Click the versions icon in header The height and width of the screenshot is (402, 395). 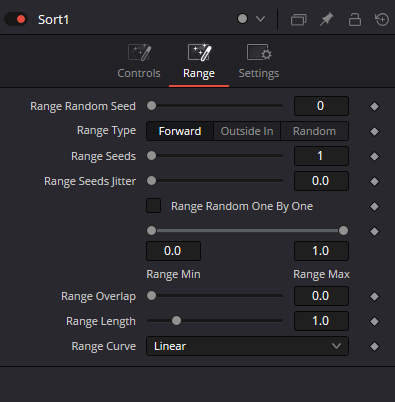tap(298, 19)
